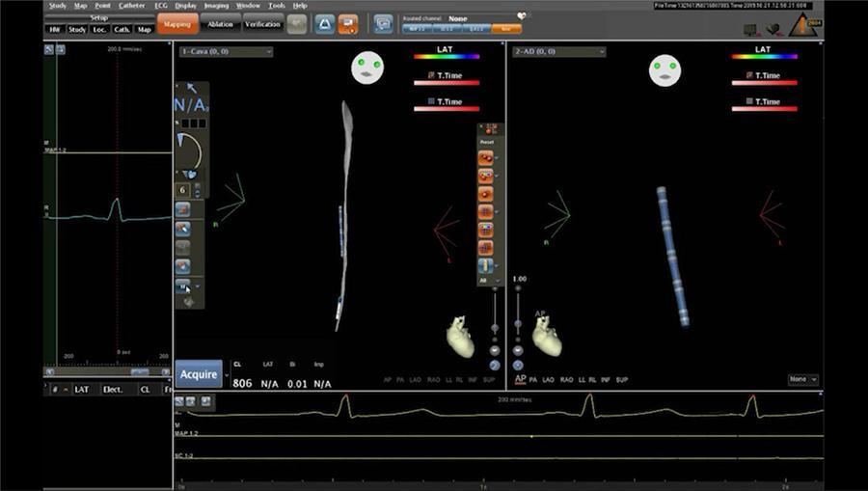Viewport: 868px width, 491px height.
Task: Open the 1-Cava map selector dropdown
Action: tap(226, 51)
